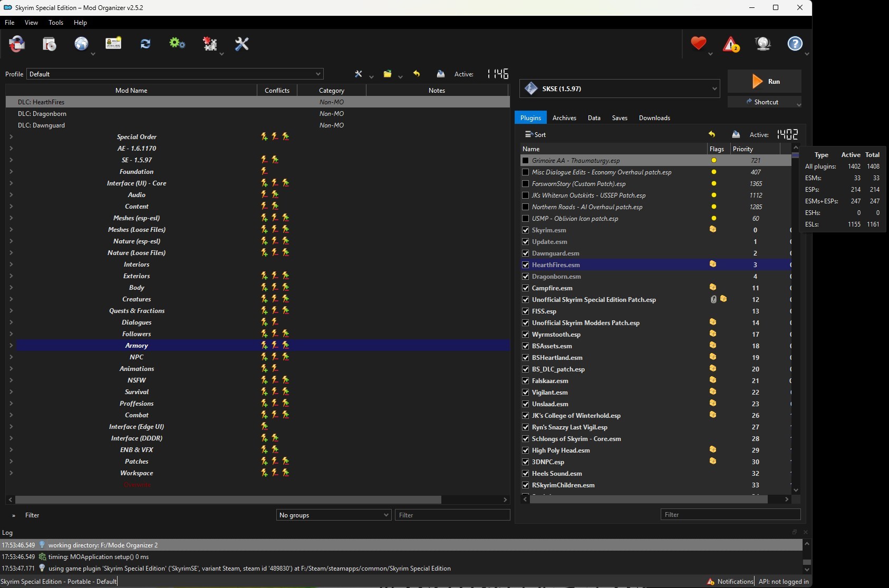Image resolution: width=889 pixels, height=588 pixels.
Task: Click the Skyrim.esm flag icon
Action: [x=713, y=229]
